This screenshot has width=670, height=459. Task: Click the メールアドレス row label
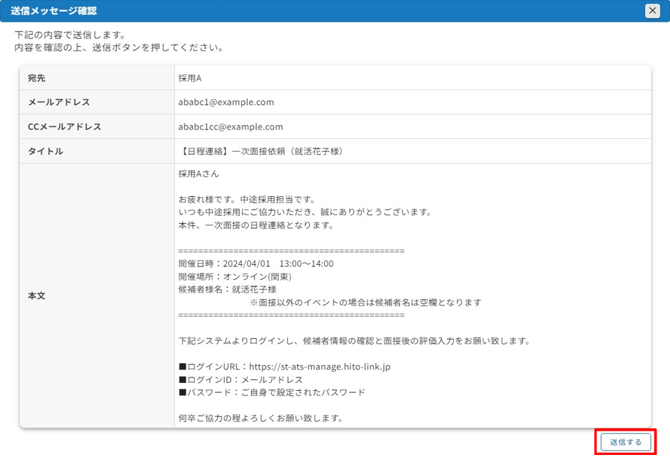click(x=59, y=102)
